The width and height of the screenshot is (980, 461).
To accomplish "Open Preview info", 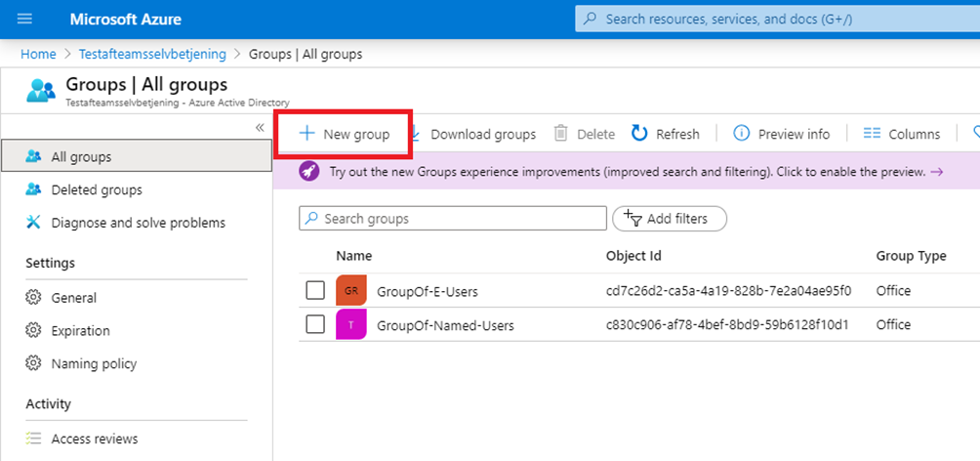I will tap(781, 134).
